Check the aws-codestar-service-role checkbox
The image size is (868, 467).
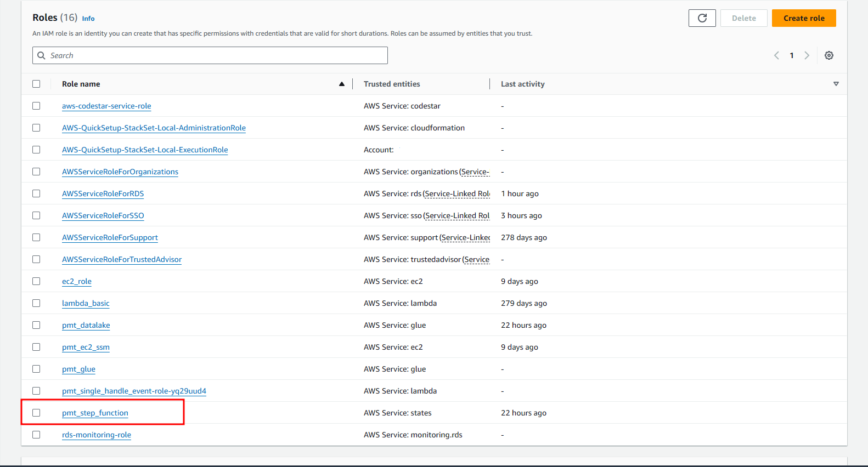point(36,106)
